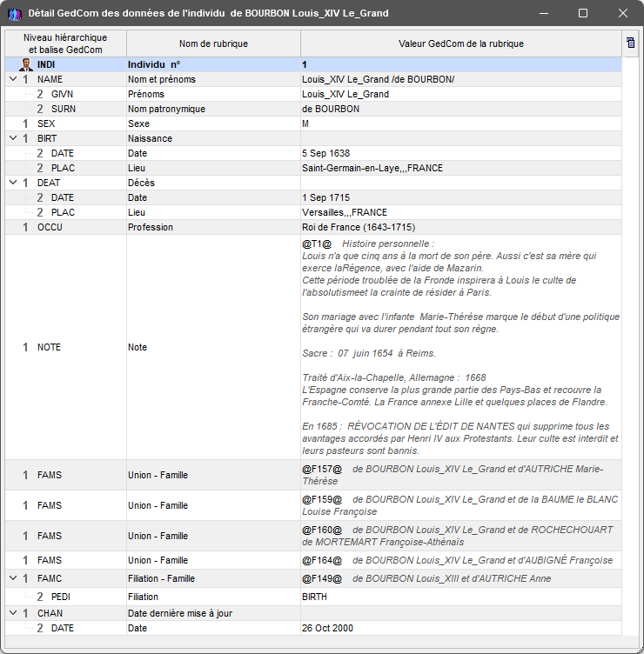Click the 'Versailles,,,FRANCE' value
This screenshot has width=644, height=654.
(345, 212)
